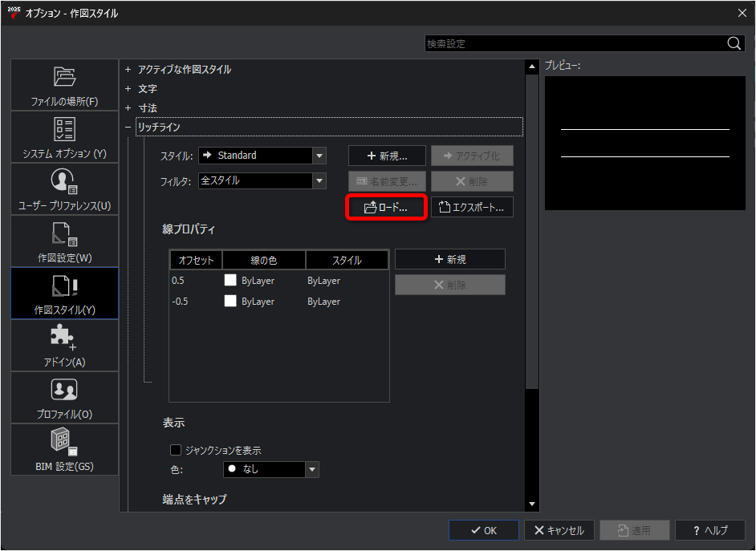Image resolution: width=756 pixels, height=551 pixels.
Task: Click the エクスポート... button
Action: (x=472, y=208)
